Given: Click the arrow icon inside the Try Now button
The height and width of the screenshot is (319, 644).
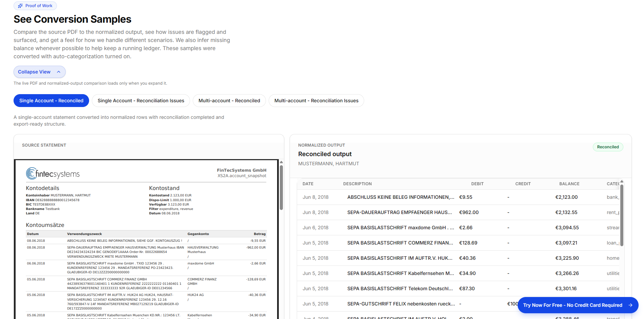Looking at the screenshot, I should click(x=630, y=305).
